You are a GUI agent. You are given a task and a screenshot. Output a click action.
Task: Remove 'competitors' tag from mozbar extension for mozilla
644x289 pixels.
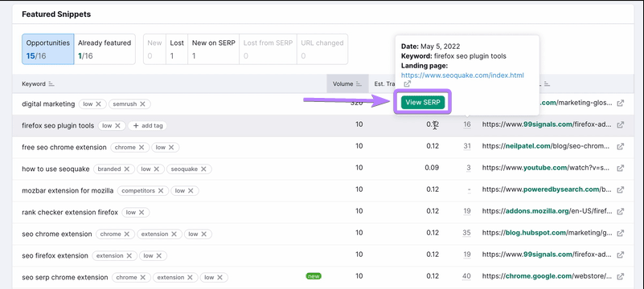(161, 190)
